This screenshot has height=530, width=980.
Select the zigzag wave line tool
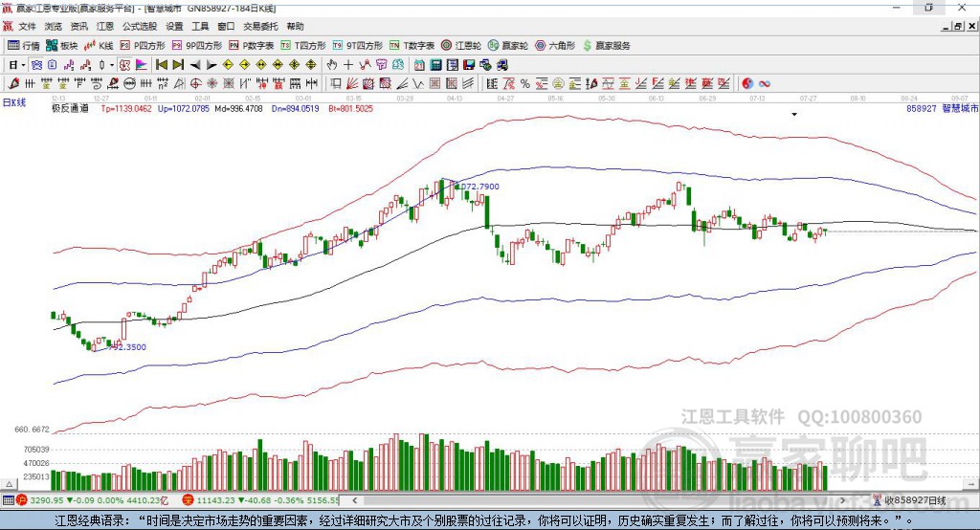(419, 83)
